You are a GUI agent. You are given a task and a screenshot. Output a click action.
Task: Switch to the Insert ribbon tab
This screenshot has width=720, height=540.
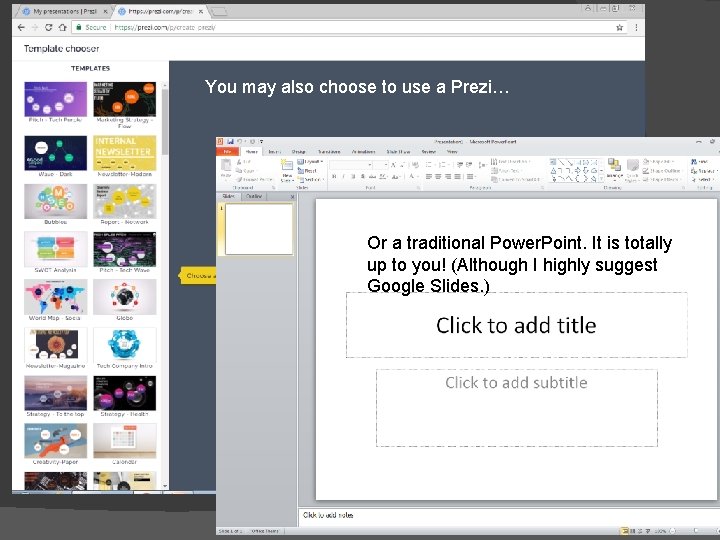click(x=275, y=152)
